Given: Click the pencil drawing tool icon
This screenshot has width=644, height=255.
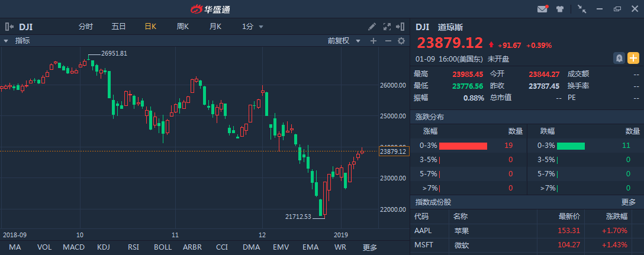Looking at the screenshot, I should (x=372, y=27).
